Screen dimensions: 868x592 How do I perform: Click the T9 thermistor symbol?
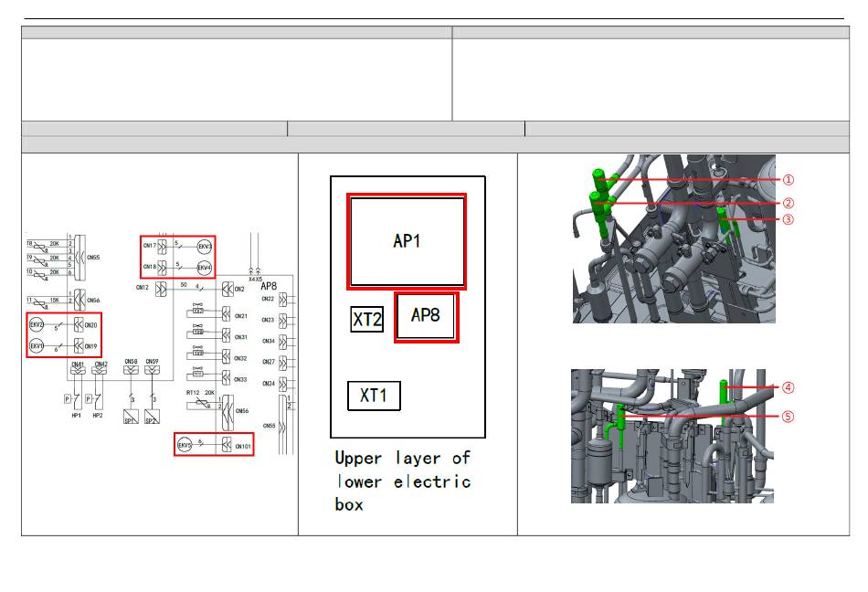(x=41, y=261)
